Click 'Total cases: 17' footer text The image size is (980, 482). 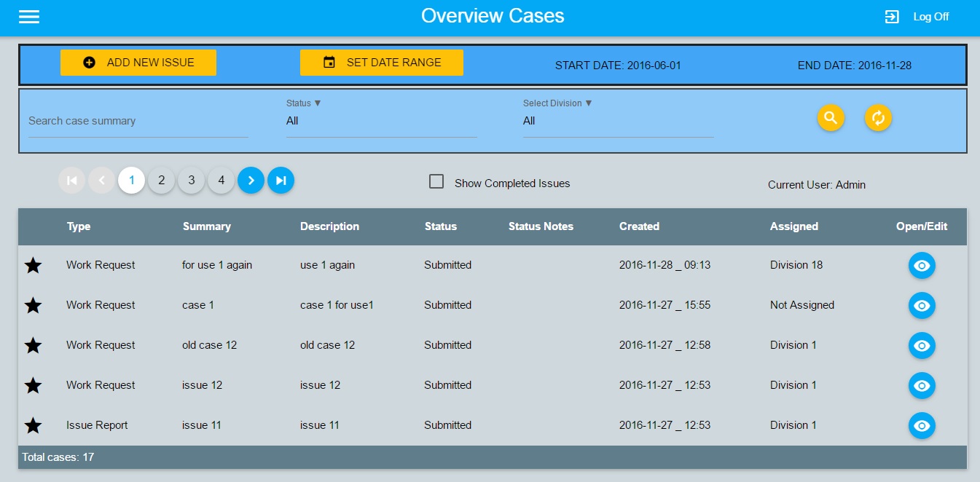pyautogui.click(x=58, y=457)
